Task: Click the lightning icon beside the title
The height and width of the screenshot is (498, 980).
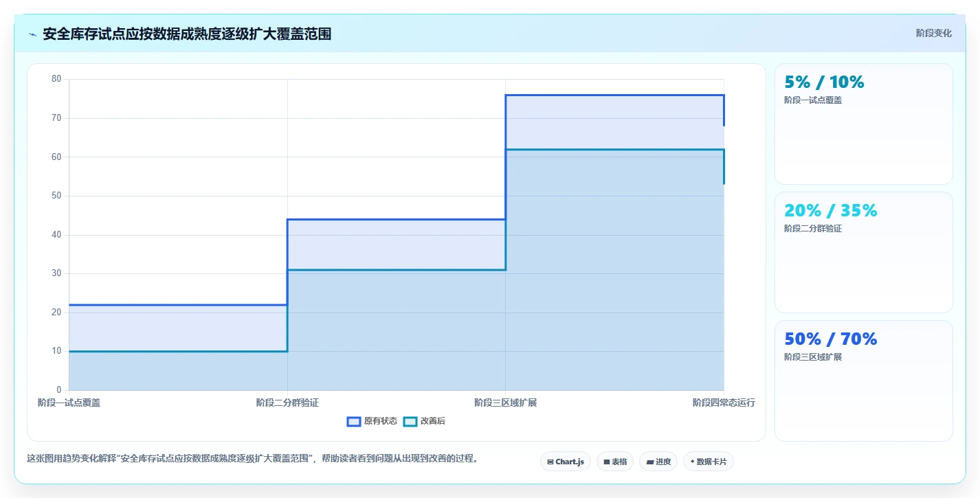Action: (x=32, y=34)
